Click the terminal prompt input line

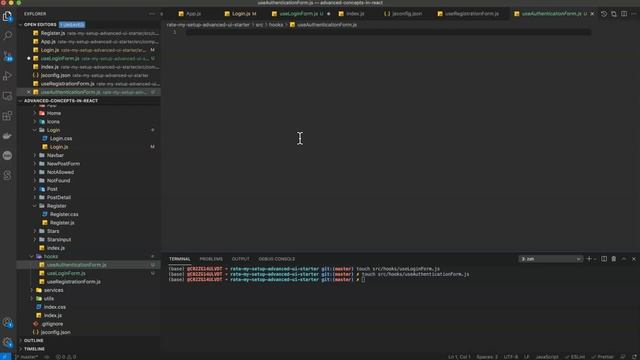pos(363,280)
